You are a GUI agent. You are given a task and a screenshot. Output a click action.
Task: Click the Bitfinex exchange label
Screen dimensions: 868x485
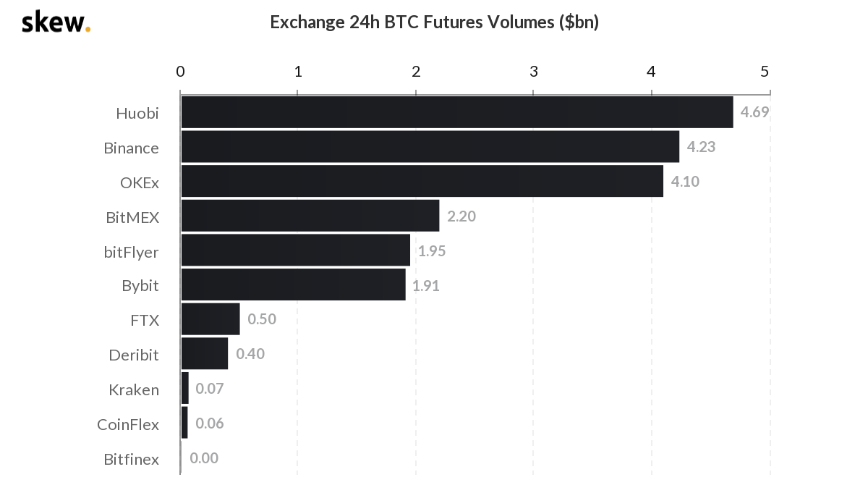point(131,459)
